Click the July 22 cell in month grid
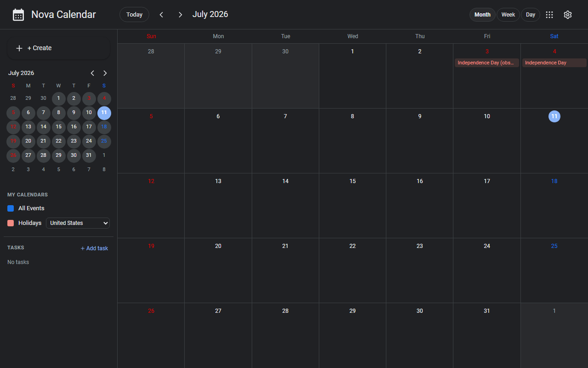The image size is (588, 368). (352, 270)
